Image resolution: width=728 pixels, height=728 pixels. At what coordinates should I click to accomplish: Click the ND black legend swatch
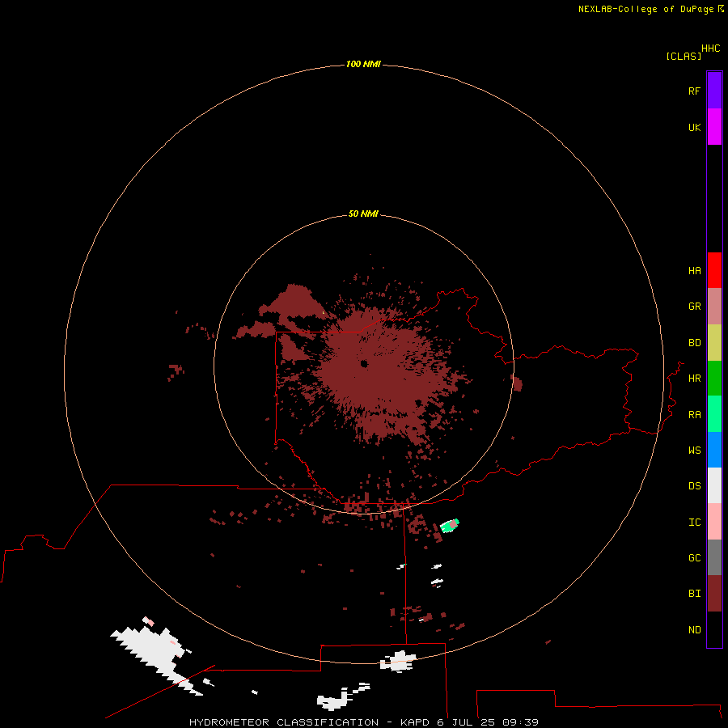[x=714, y=629]
